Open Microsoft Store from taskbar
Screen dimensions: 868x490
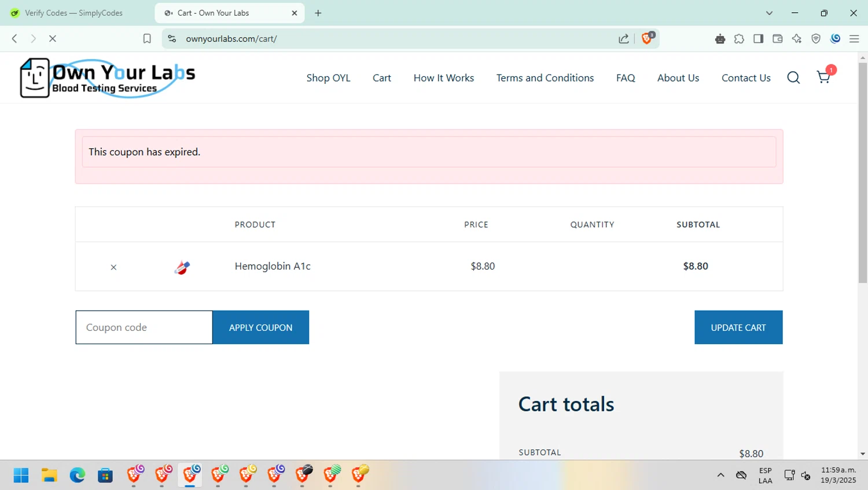tap(105, 475)
